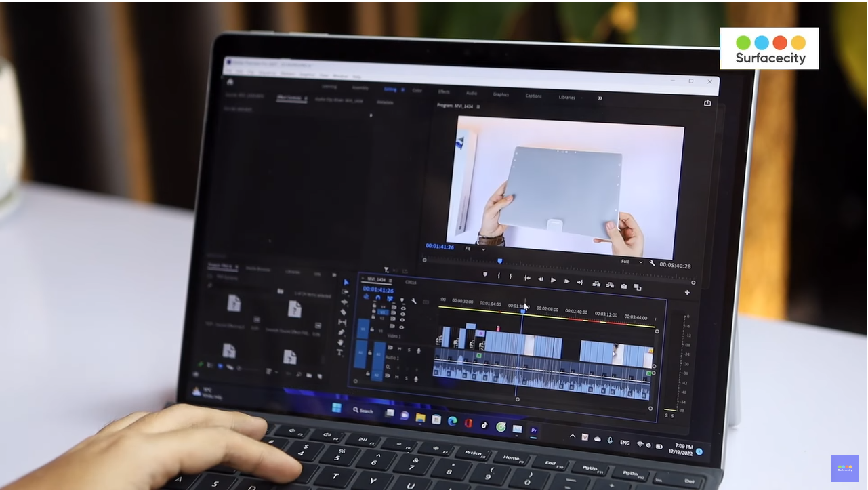Switch to the Graphics workspace tab
Image resolution: width=868 pixels, height=490 pixels.
coord(501,94)
